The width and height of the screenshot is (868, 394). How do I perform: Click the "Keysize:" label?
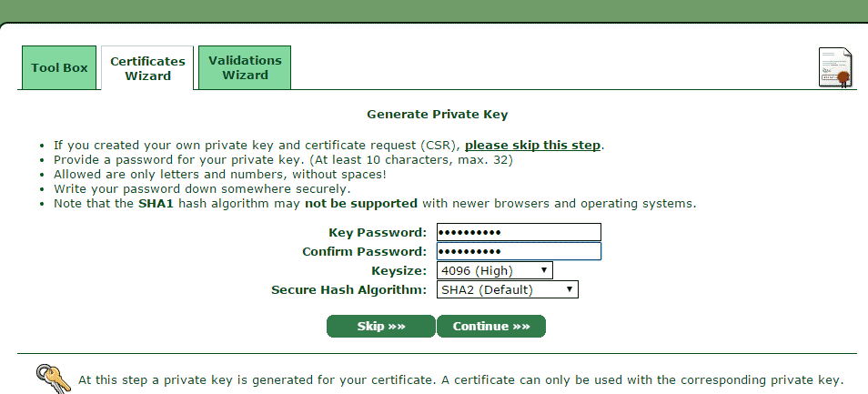[399, 271]
